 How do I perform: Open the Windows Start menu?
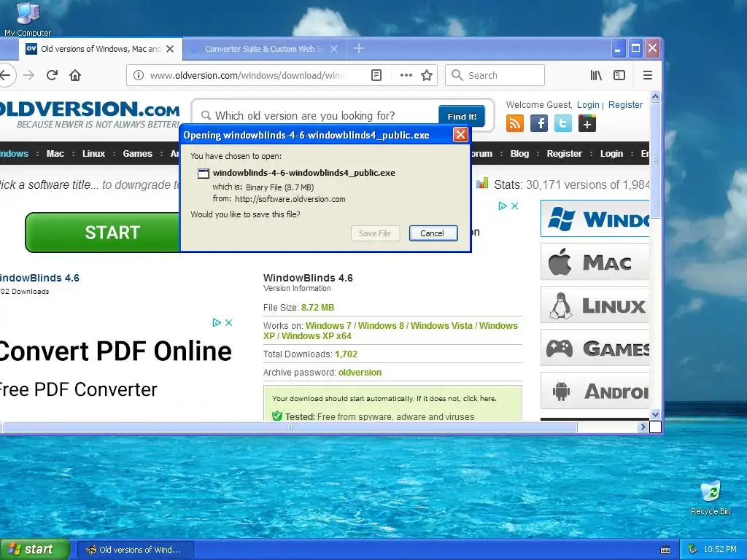35,550
